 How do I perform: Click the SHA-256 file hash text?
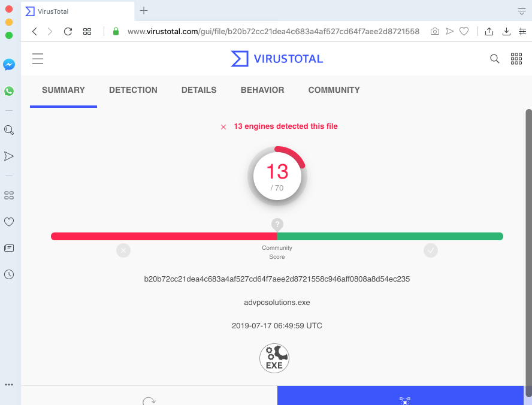[277, 279]
